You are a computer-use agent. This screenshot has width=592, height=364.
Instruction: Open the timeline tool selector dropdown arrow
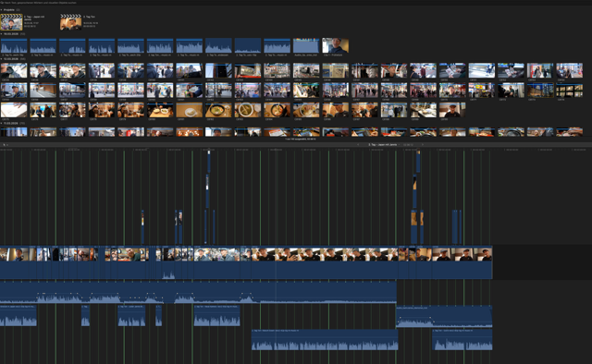(x=7, y=145)
